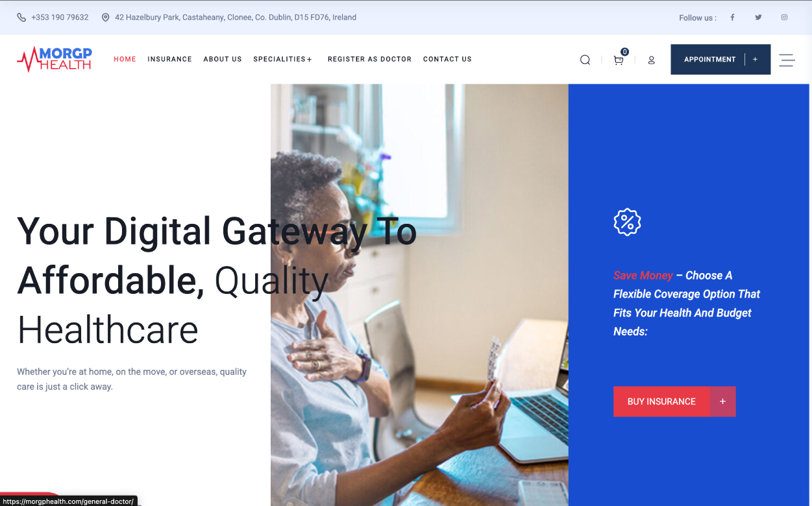
Task: Open the Contact Us link
Action: [x=447, y=59]
